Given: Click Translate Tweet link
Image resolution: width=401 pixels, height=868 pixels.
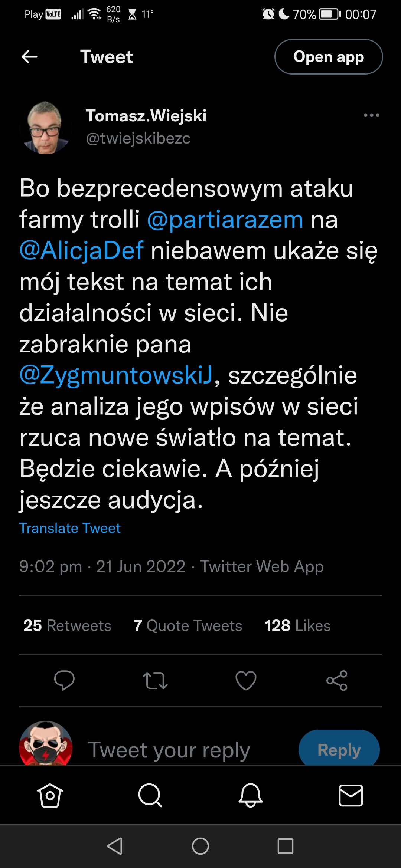Looking at the screenshot, I should [70, 528].
